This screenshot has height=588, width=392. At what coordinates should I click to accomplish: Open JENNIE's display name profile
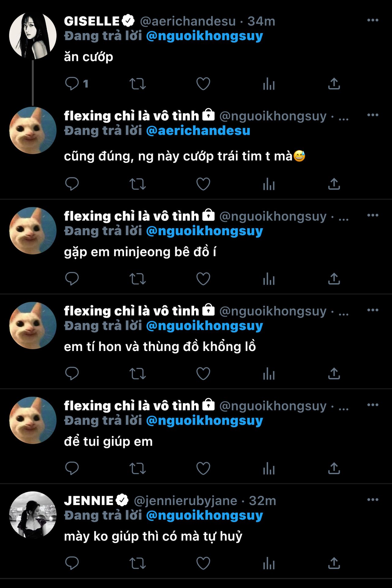tap(89, 501)
